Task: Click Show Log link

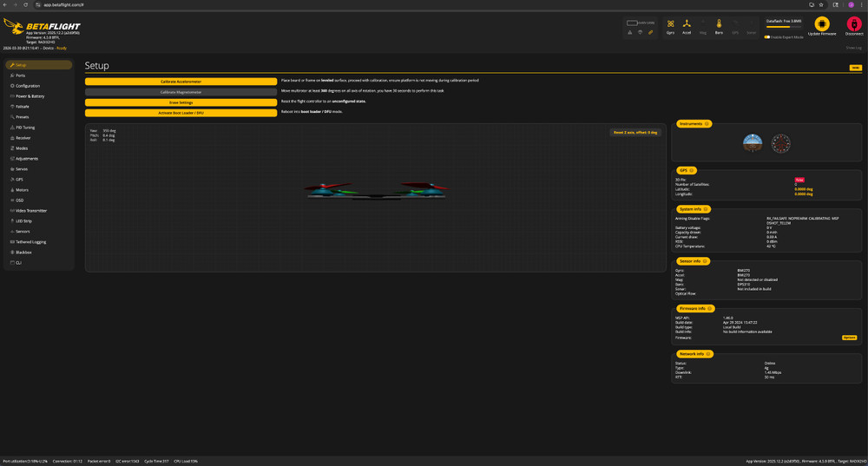Action: 853,48
